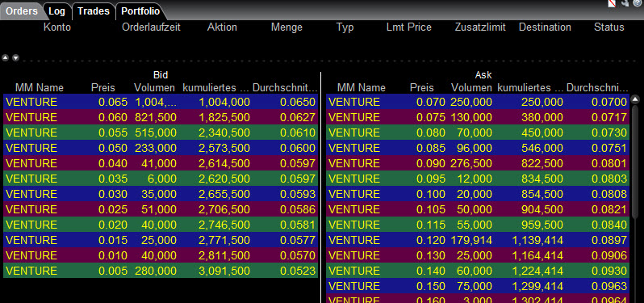Click the wrench configuration icon
Screen dimensions: 644x303
click(625, 3)
